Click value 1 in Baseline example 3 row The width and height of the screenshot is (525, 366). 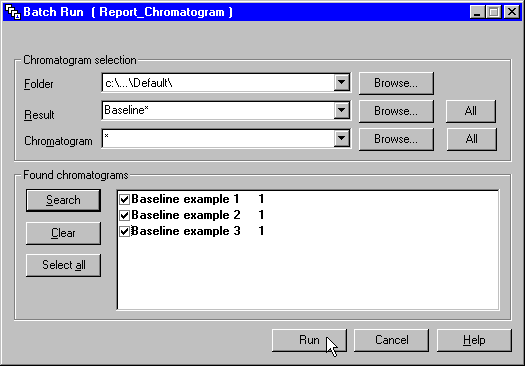click(x=261, y=231)
